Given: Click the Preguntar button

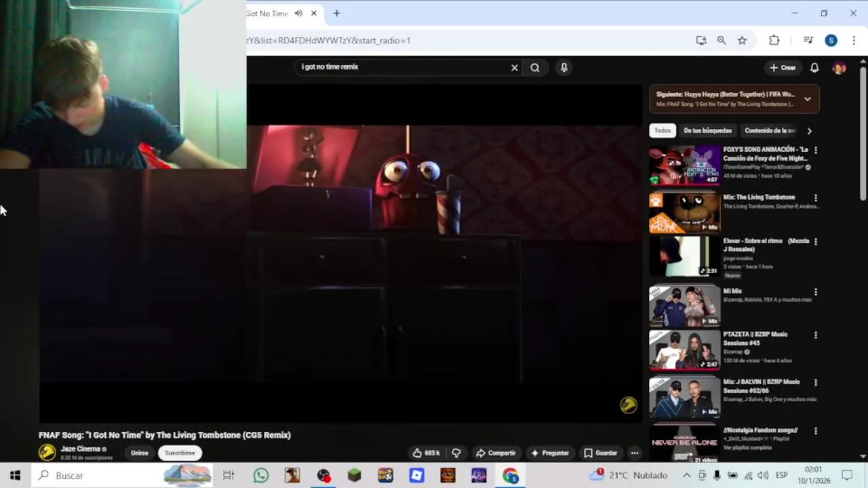Looking at the screenshot, I should [550, 453].
